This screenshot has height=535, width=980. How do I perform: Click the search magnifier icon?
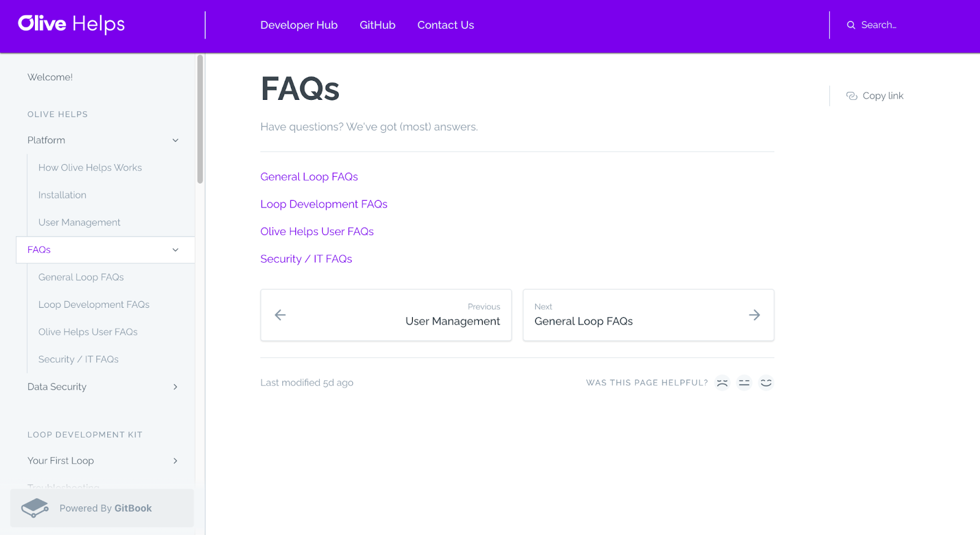point(851,25)
